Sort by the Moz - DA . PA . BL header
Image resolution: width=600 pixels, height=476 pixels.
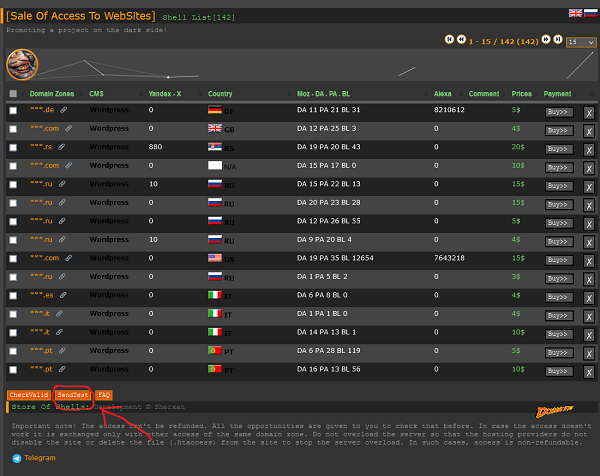[x=323, y=94]
